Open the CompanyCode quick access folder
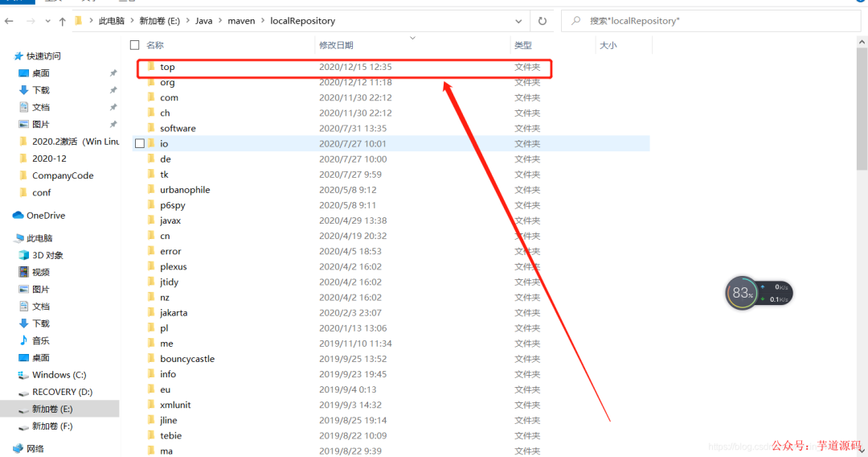Viewport: 868px width, 457px height. coord(63,175)
